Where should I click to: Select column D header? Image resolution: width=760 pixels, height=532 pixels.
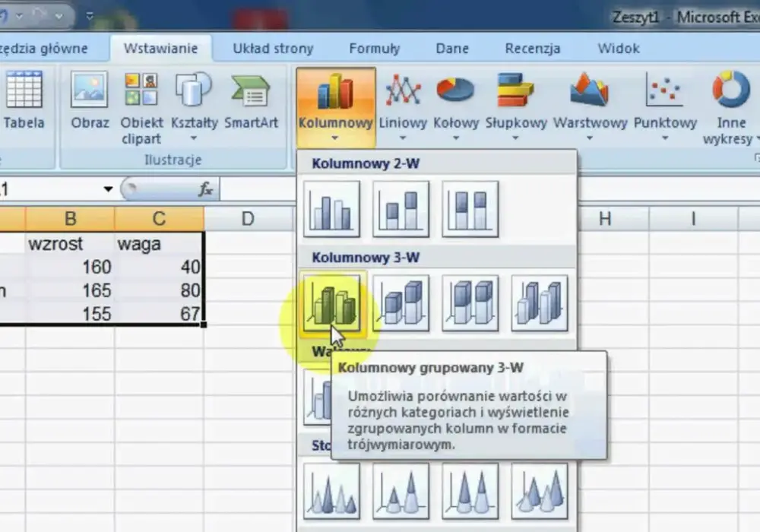(248, 219)
